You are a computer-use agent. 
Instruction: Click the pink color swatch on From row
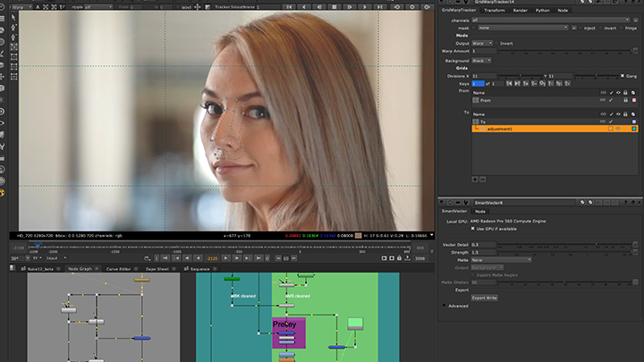(x=634, y=100)
